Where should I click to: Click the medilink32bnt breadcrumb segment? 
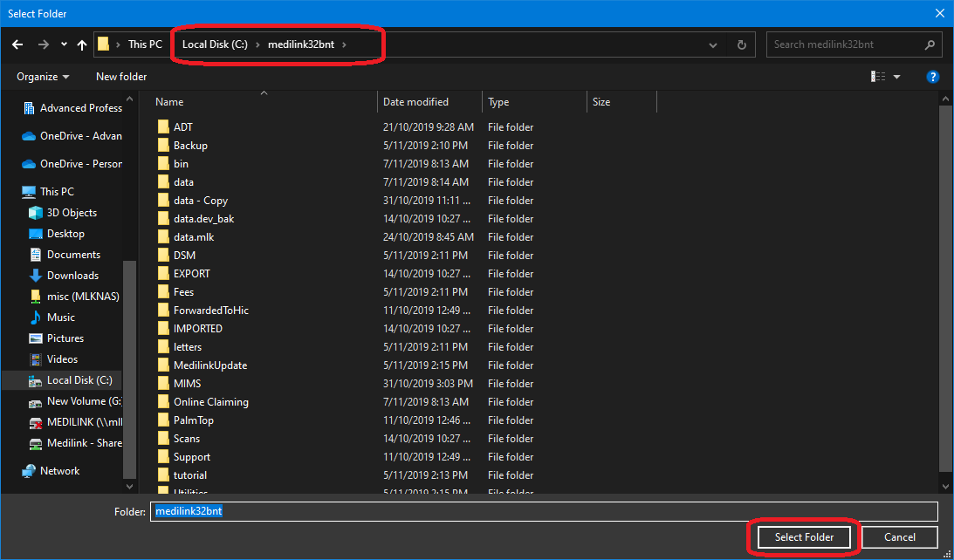pyautogui.click(x=301, y=44)
